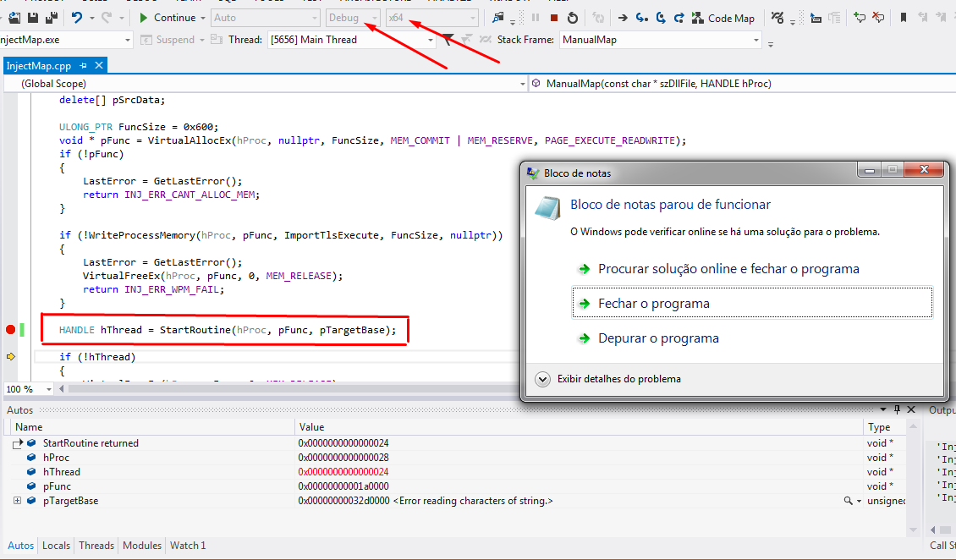956x560 pixels.
Task: Click the bookmark icon in the toolbar
Action: (904, 18)
